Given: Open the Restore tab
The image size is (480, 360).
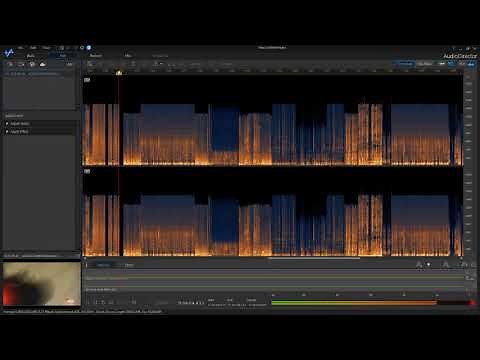Looking at the screenshot, I should pyautogui.click(x=95, y=56).
